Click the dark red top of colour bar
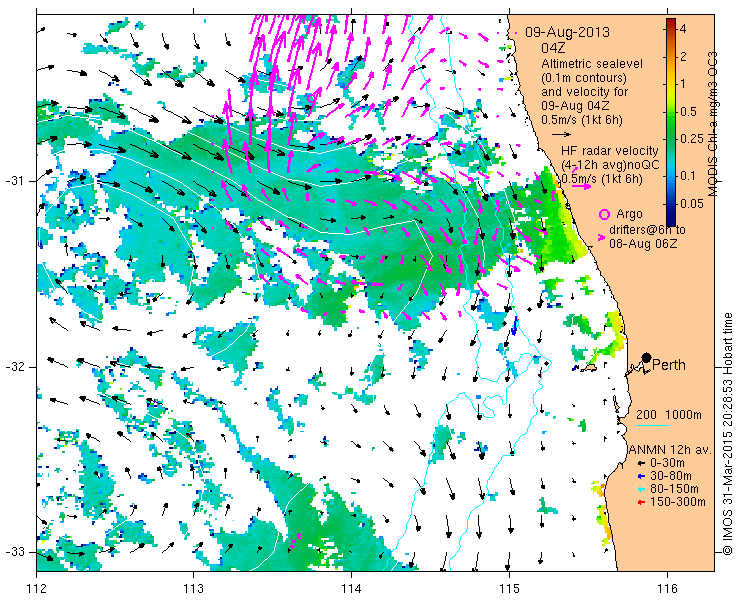 tap(671, 22)
